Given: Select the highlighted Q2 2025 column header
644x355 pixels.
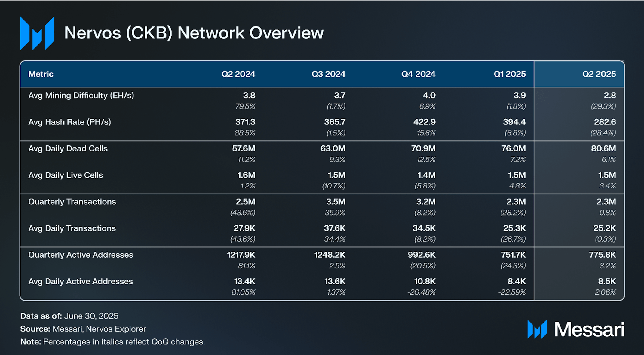Looking at the screenshot, I should (599, 74).
